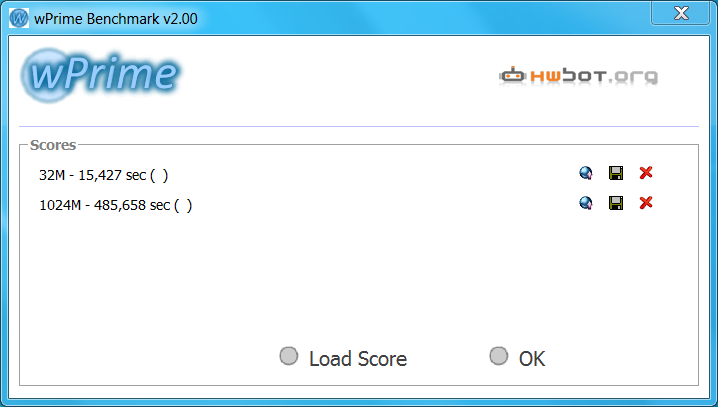Screen dimensions: 718x407
Task: Save the 1024M score with floppy disk icon
Action: click(x=616, y=203)
